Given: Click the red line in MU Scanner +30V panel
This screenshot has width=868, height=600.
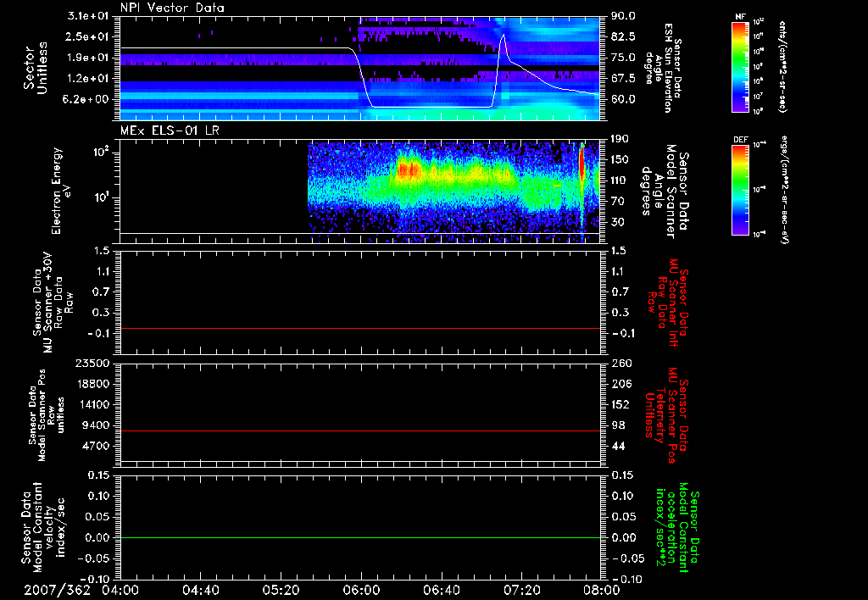Looking at the screenshot, I should point(360,328).
